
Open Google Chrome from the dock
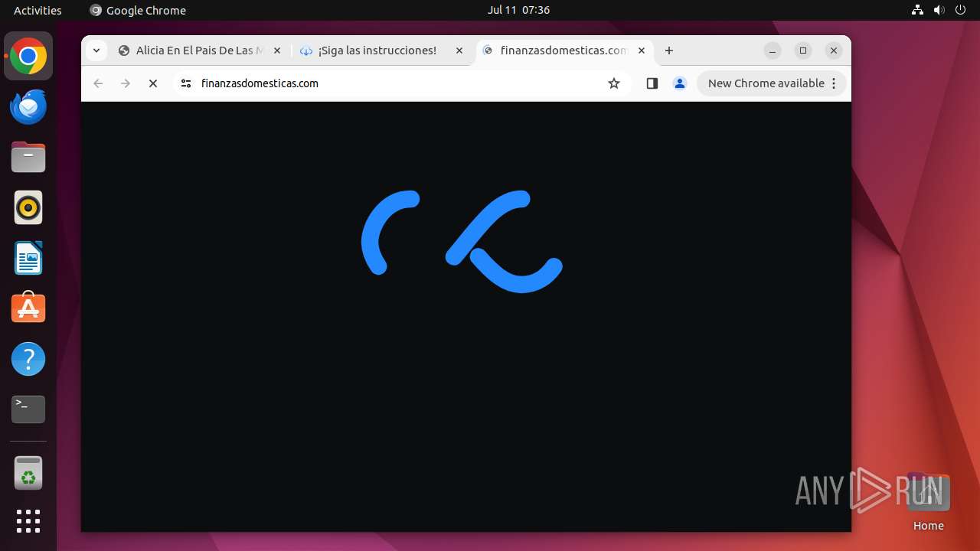(x=28, y=57)
